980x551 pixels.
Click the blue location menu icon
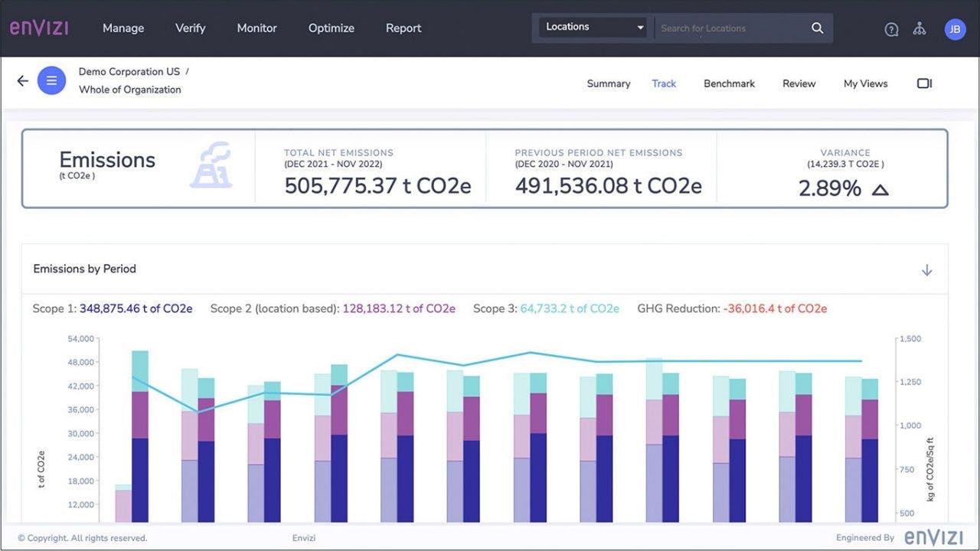pyautogui.click(x=51, y=80)
